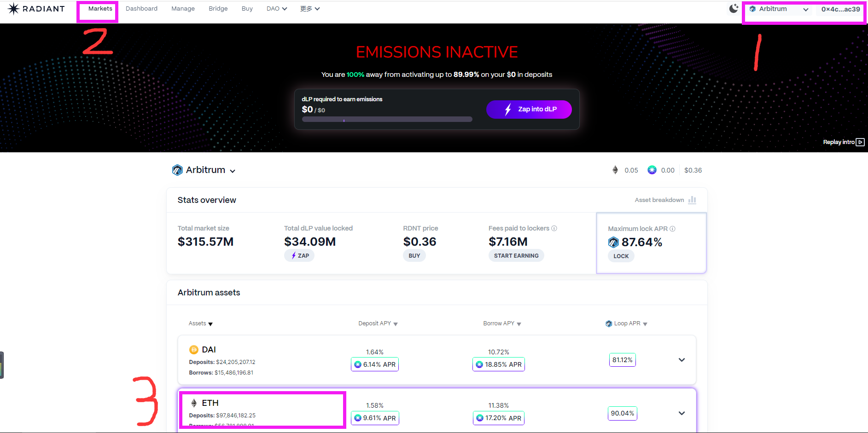868x433 pixels.
Task: Click the lightning icon in Zap into dLP
Action: pyautogui.click(x=508, y=110)
